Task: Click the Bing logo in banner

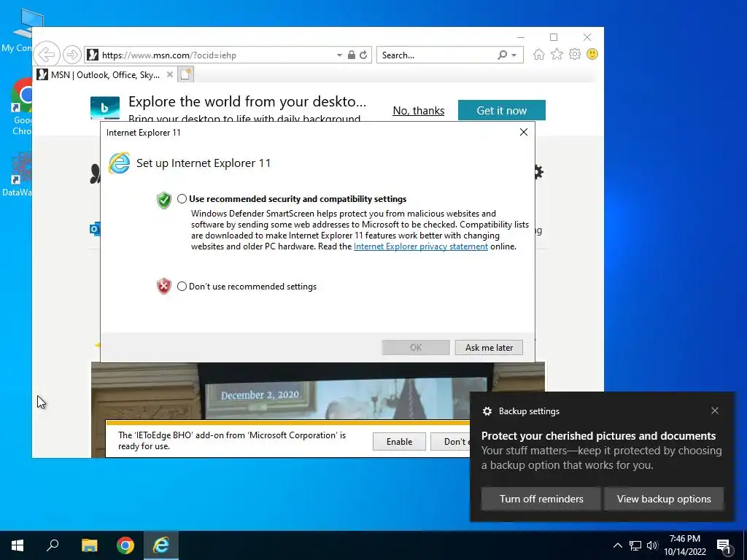Action: (105, 108)
